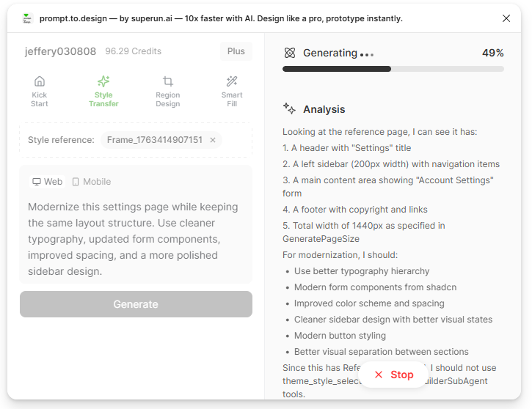Screen dimensions: 532x409
Task: Click the Generating atom icon
Action: click(x=290, y=53)
